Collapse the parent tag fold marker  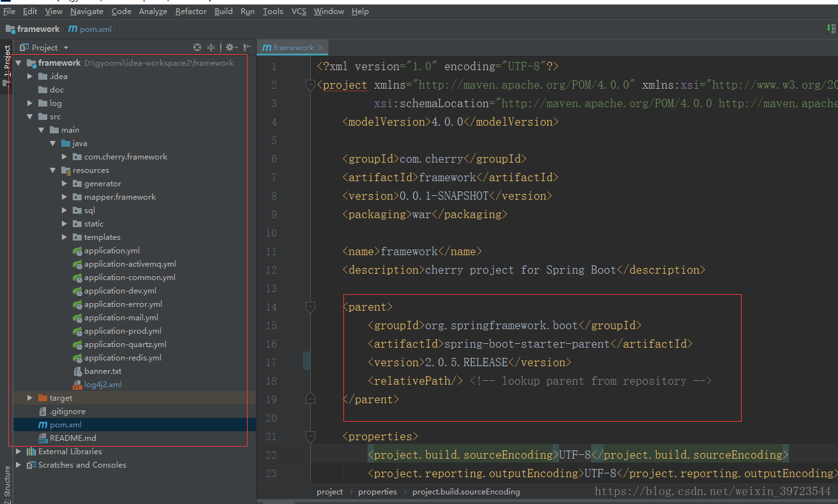310,307
